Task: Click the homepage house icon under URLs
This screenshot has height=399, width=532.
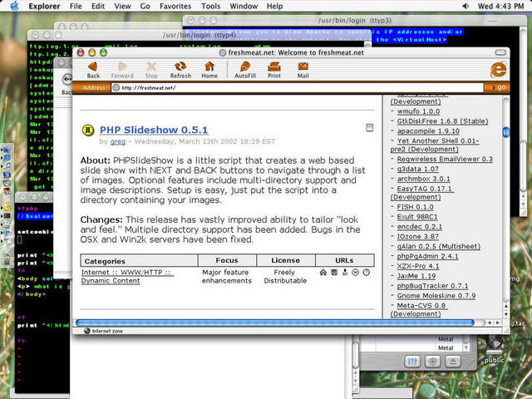Action: [x=323, y=272]
